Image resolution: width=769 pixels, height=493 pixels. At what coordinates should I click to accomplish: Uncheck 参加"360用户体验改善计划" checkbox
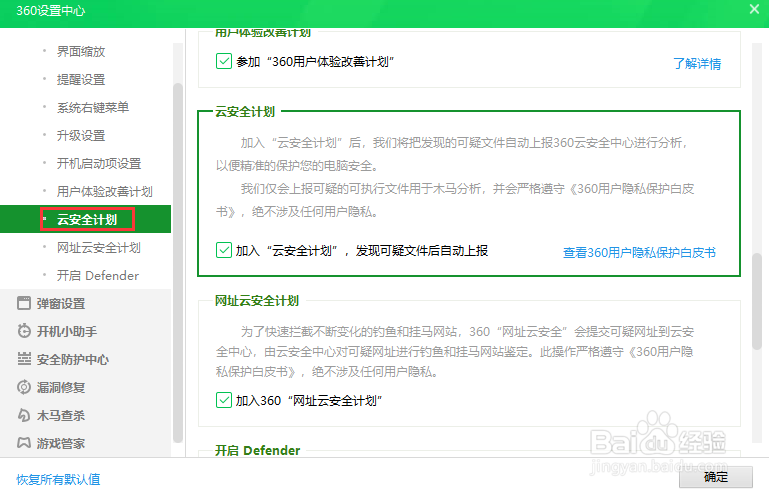click(224, 61)
